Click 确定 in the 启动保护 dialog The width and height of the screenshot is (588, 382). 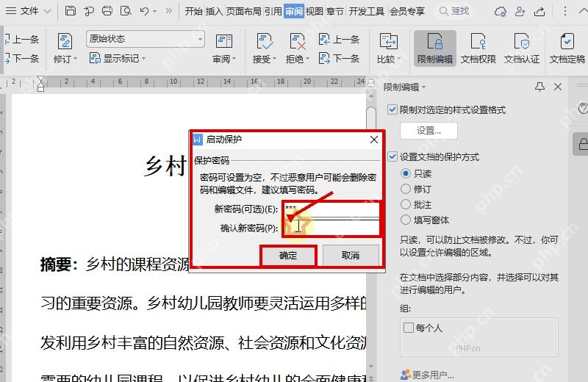click(x=288, y=256)
